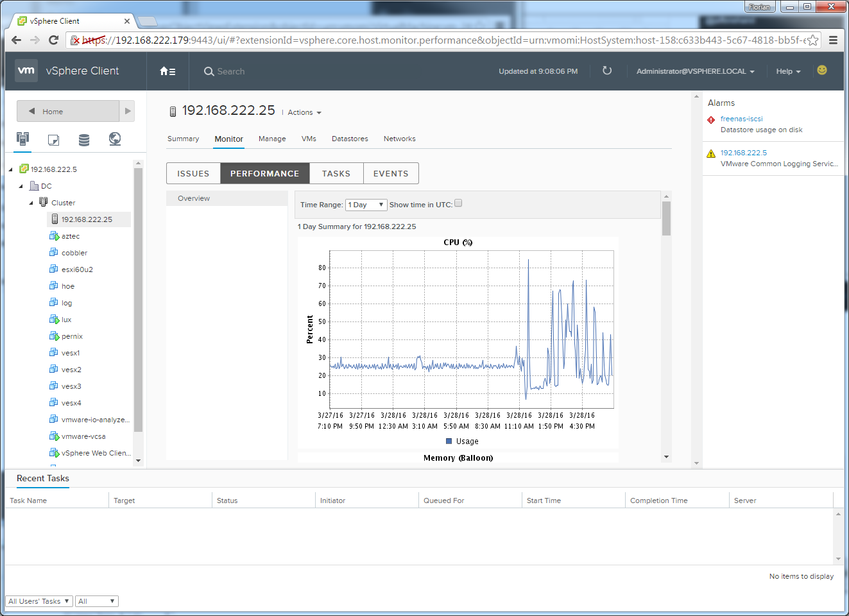Select the ISSUES sub-tab
The image size is (849, 616).
(193, 173)
